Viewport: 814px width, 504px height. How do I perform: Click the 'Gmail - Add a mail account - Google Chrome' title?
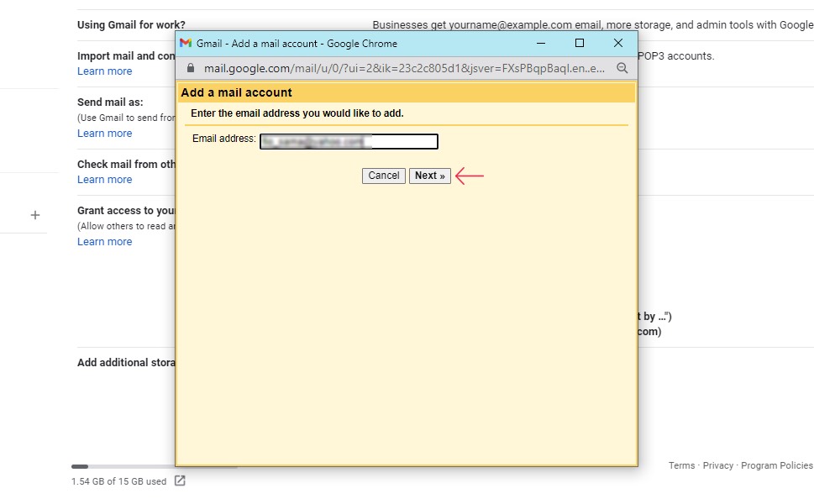[x=297, y=44]
